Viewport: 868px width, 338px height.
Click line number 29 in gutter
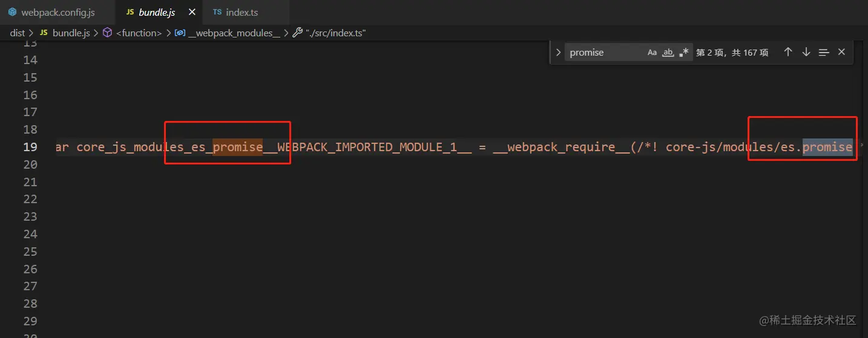[30, 321]
